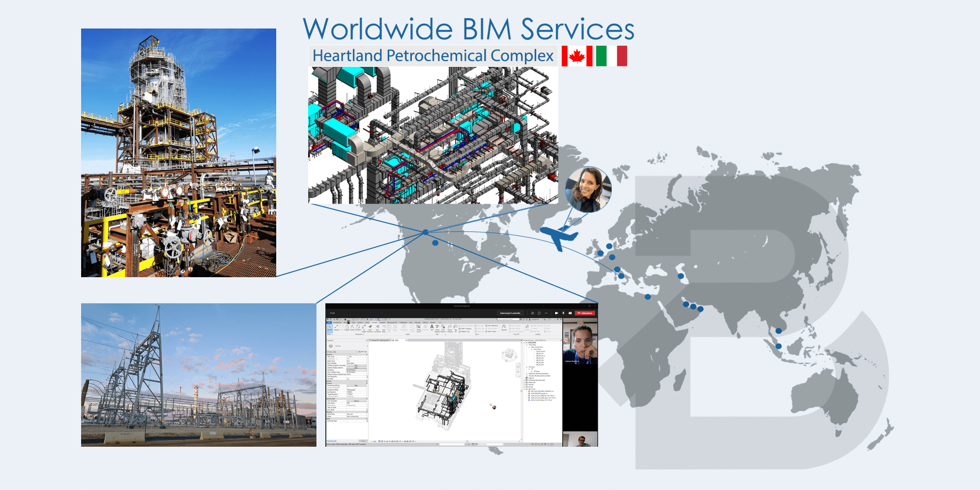Viewport: 980px width, 490px height.
Task: Select the Tag by Category tool
Action: [x=450, y=328]
